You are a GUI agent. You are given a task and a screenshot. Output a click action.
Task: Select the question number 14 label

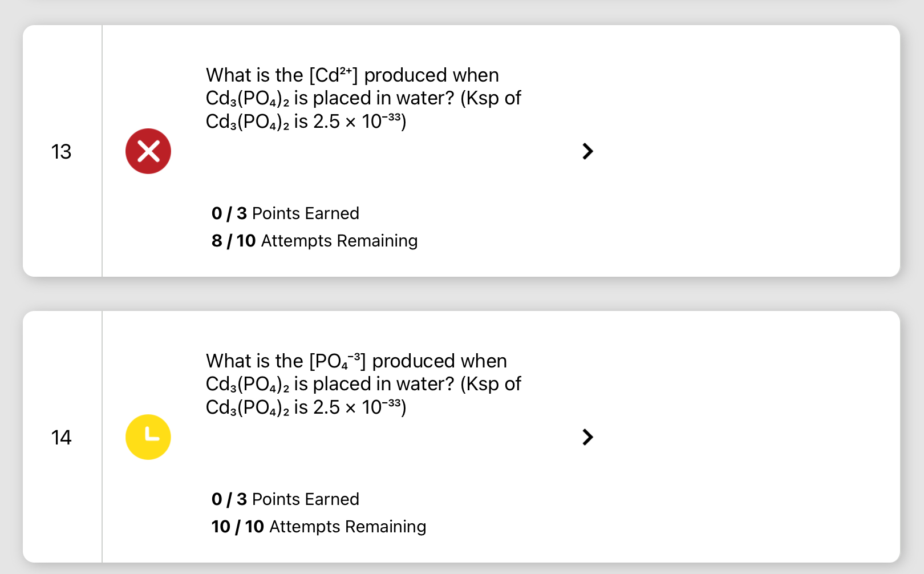pos(61,437)
